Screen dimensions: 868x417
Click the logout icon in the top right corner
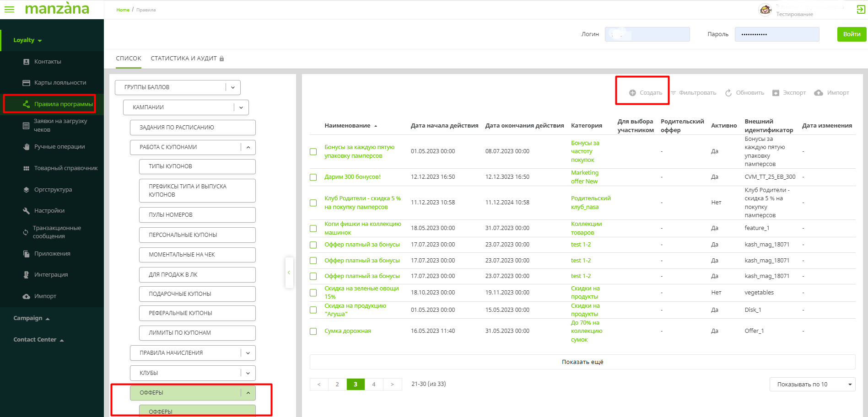click(860, 10)
